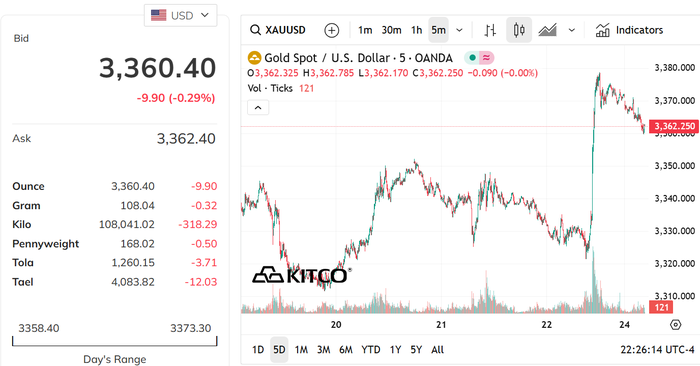This screenshot has height=366, width=700.
Task: Toggle the green market status indicator
Action: [x=472, y=58]
